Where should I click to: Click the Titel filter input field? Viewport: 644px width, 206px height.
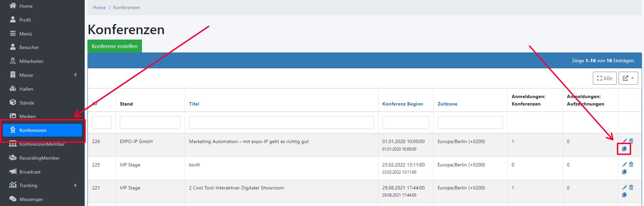coord(281,122)
